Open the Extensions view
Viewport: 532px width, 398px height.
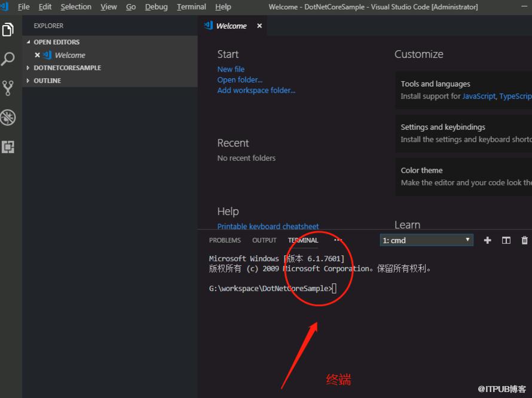click(8, 147)
